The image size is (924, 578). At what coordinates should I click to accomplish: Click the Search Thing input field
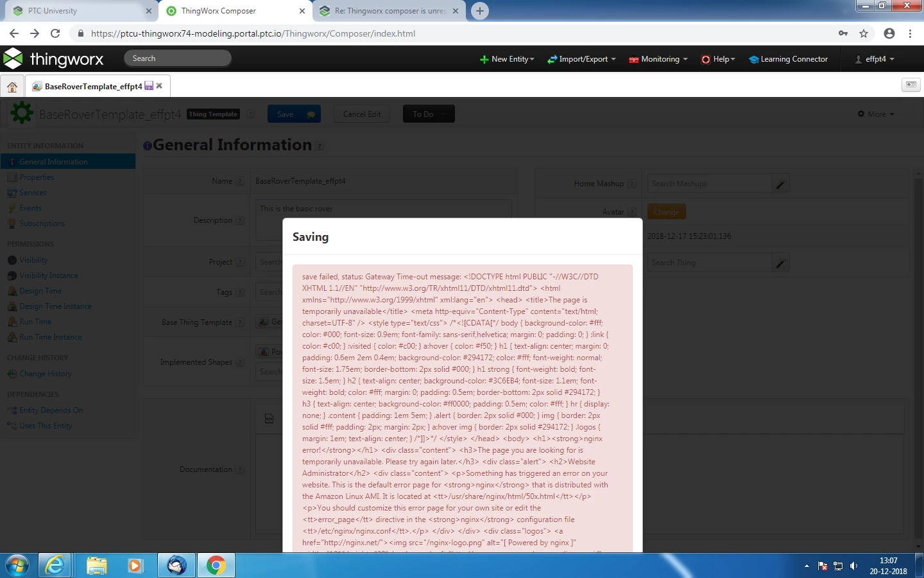coord(710,263)
